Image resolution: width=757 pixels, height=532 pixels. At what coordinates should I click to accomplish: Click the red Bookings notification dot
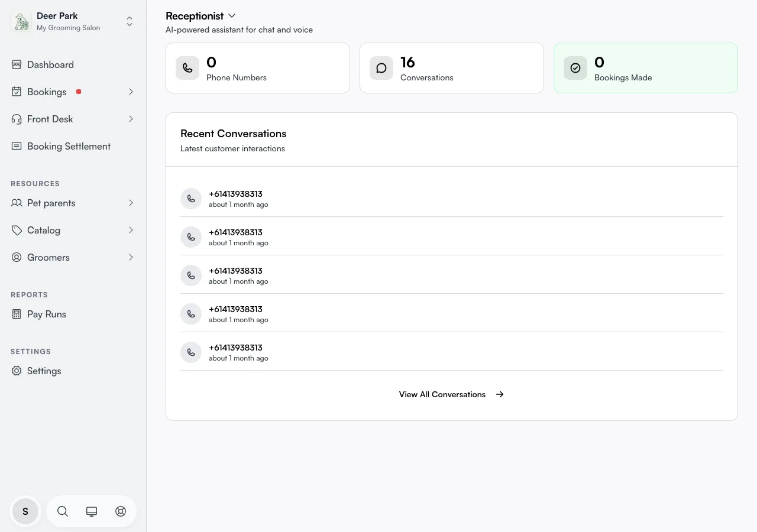(x=79, y=92)
